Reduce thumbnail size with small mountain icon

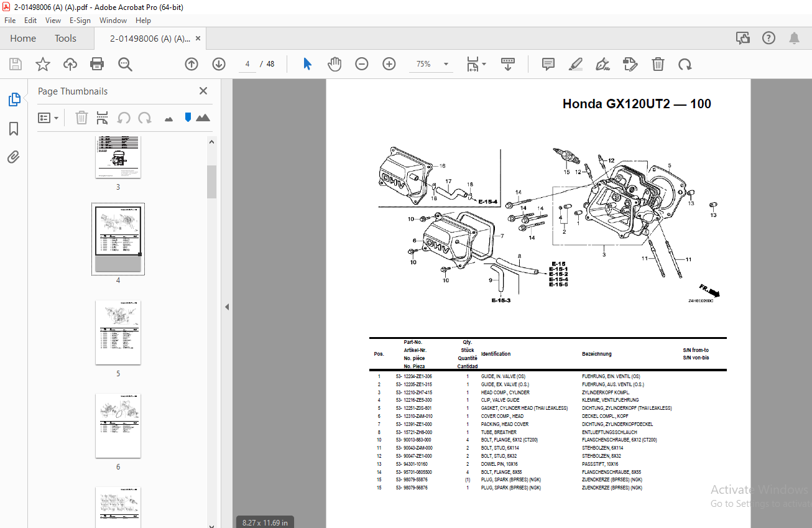point(168,118)
